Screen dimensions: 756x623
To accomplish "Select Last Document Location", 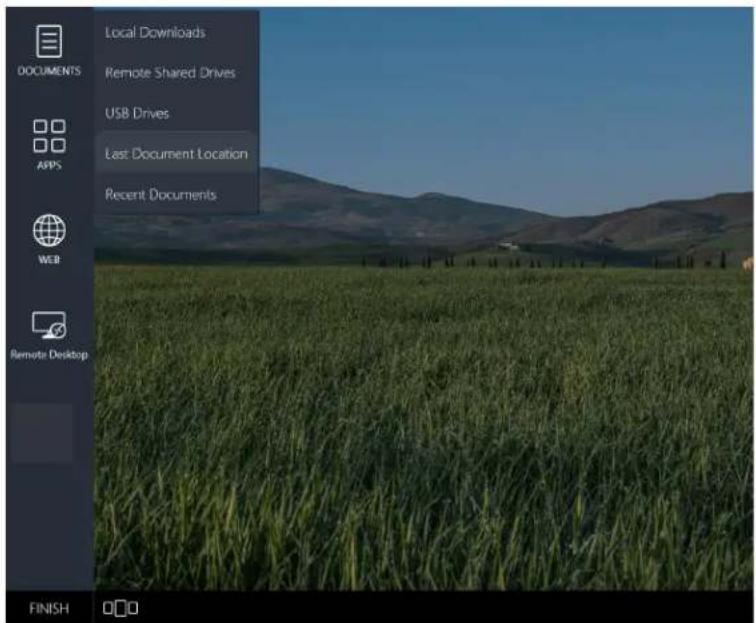I will (x=176, y=154).
